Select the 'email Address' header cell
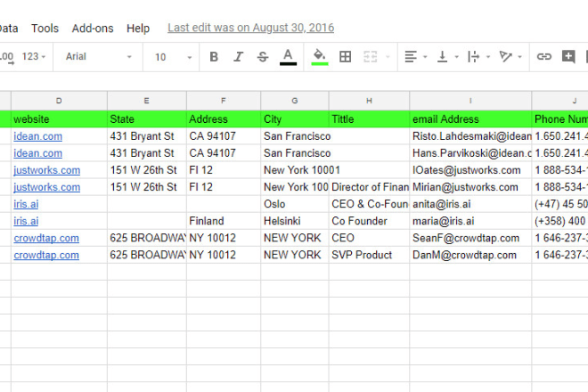The height and width of the screenshot is (392, 588). (x=470, y=119)
